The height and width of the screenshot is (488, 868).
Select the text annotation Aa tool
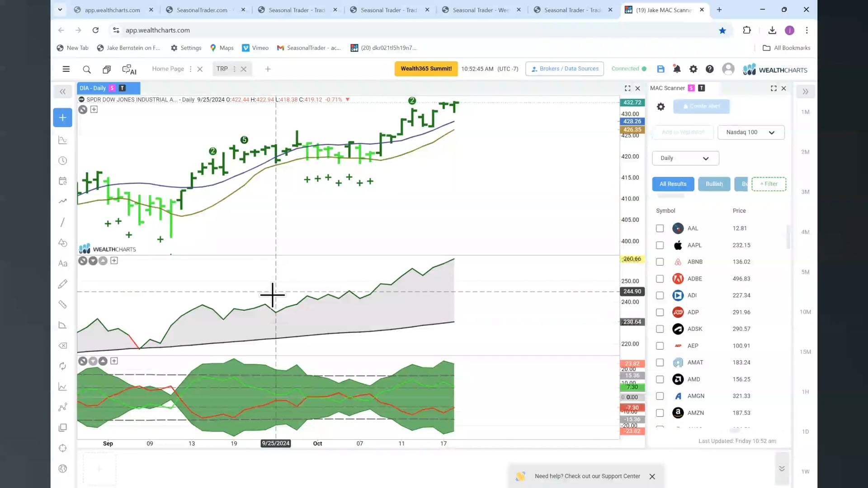[63, 263]
